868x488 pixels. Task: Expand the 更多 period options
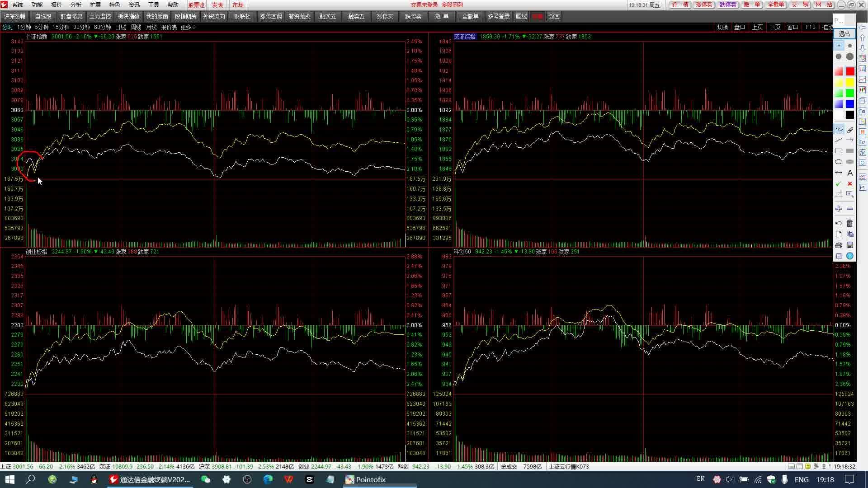188,27
